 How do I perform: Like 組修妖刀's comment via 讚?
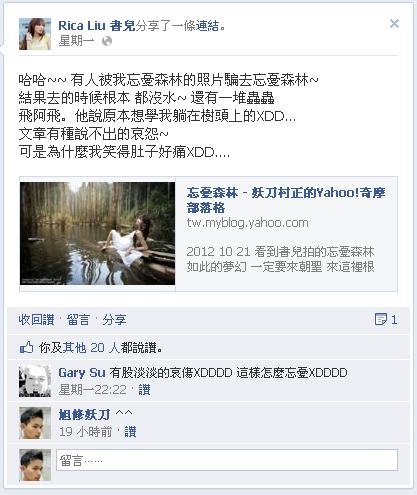(x=130, y=432)
